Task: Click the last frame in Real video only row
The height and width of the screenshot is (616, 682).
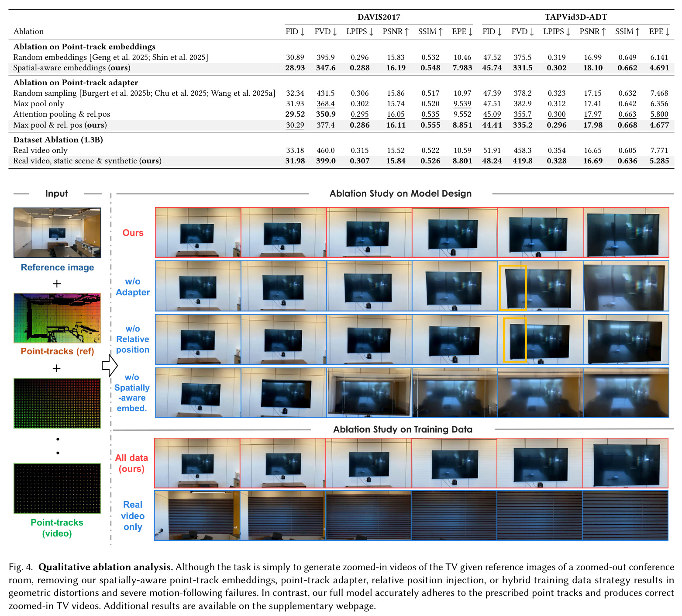Action: [625, 516]
